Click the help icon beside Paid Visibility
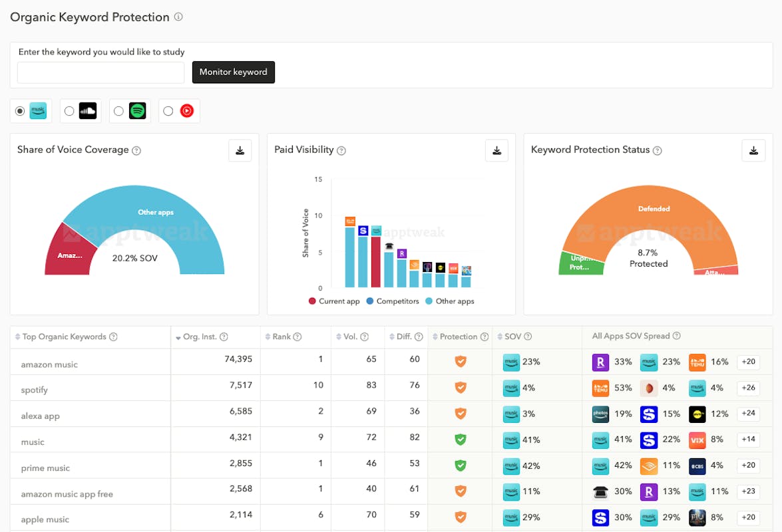Image resolution: width=782 pixels, height=532 pixels. coord(341,151)
